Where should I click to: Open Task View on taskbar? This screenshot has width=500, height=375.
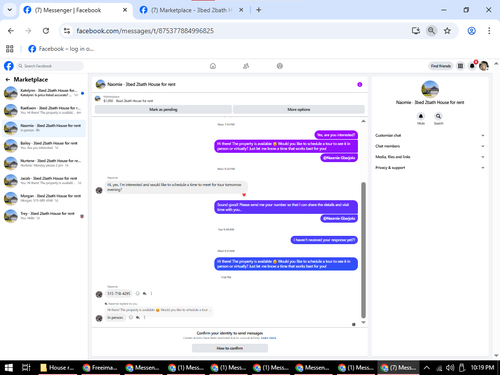coord(26,368)
